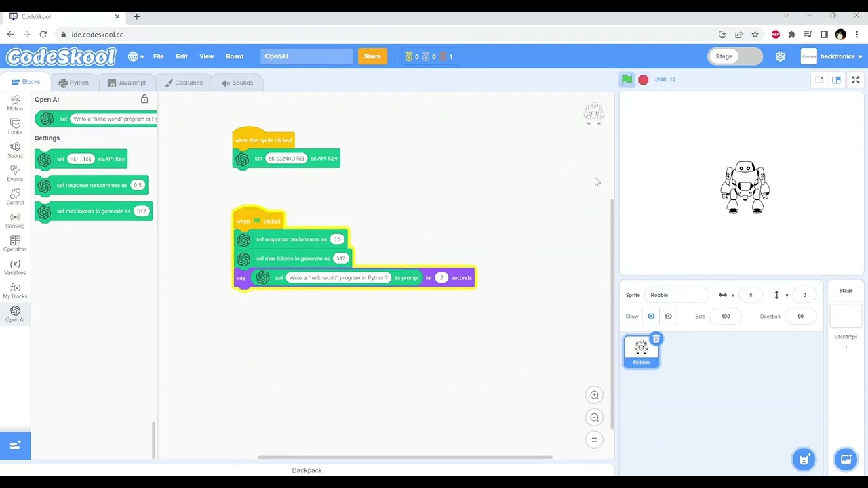Switch to small stage layout

click(819, 80)
